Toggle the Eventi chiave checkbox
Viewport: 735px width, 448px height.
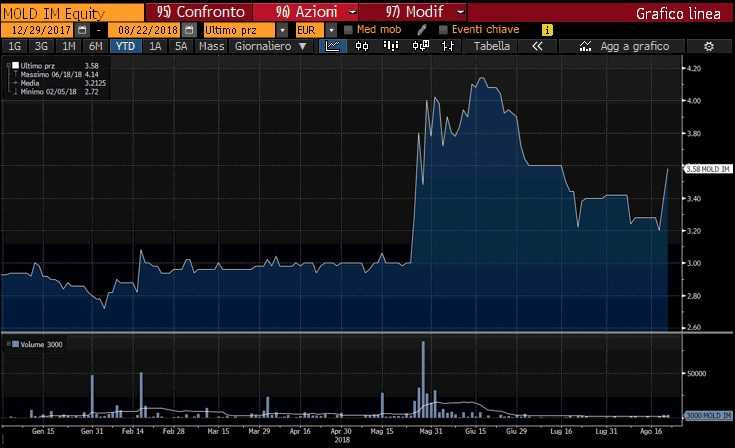point(443,30)
